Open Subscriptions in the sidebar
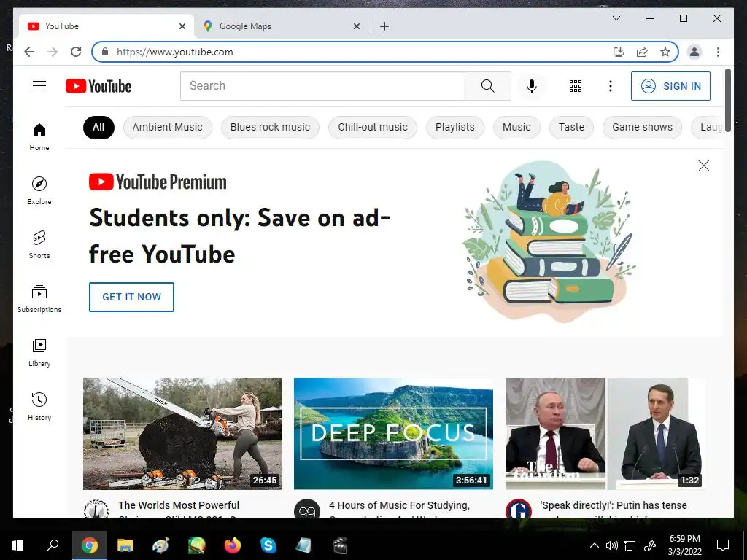The width and height of the screenshot is (747, 560). click(x=39, y=298)
